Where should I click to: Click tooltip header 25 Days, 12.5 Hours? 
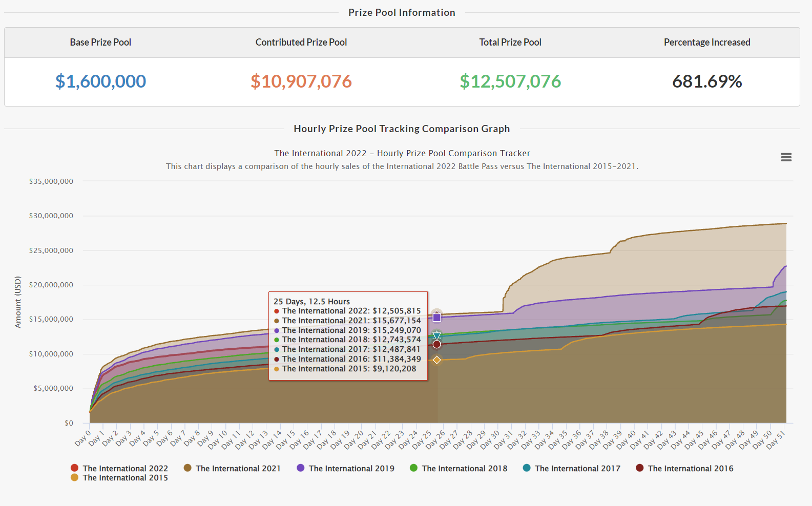point(311,302)
